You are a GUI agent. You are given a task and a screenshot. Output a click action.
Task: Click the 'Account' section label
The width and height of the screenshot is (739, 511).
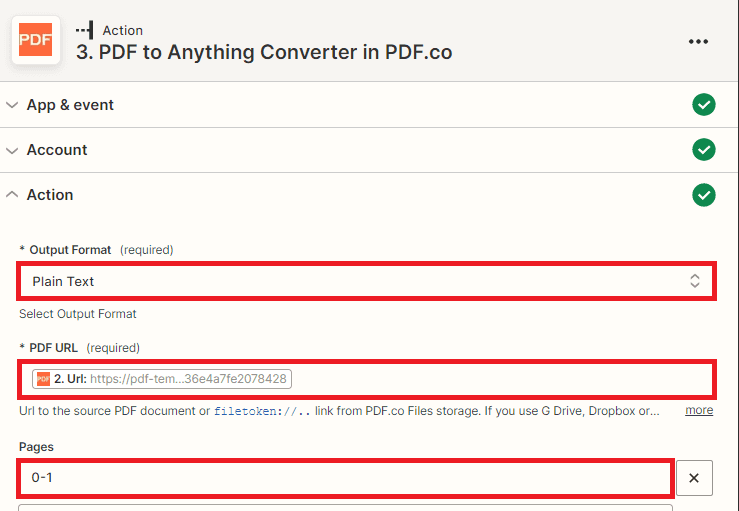click(x=57, y=150)
